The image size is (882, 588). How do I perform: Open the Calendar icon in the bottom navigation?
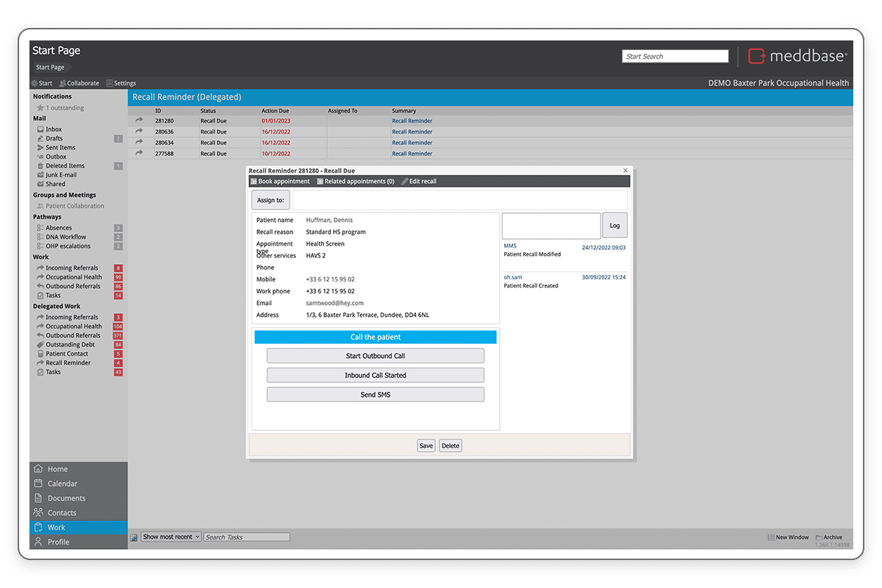[x=38, y=484]
